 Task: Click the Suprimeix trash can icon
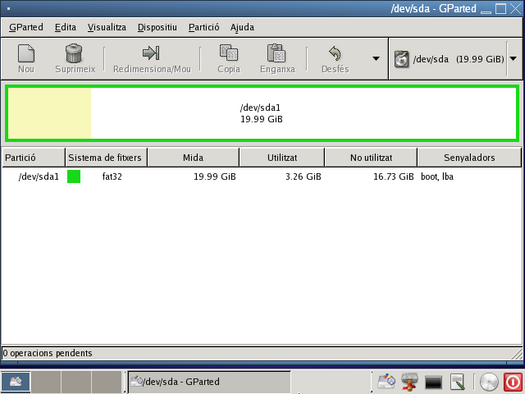click(x=74, y=53)
